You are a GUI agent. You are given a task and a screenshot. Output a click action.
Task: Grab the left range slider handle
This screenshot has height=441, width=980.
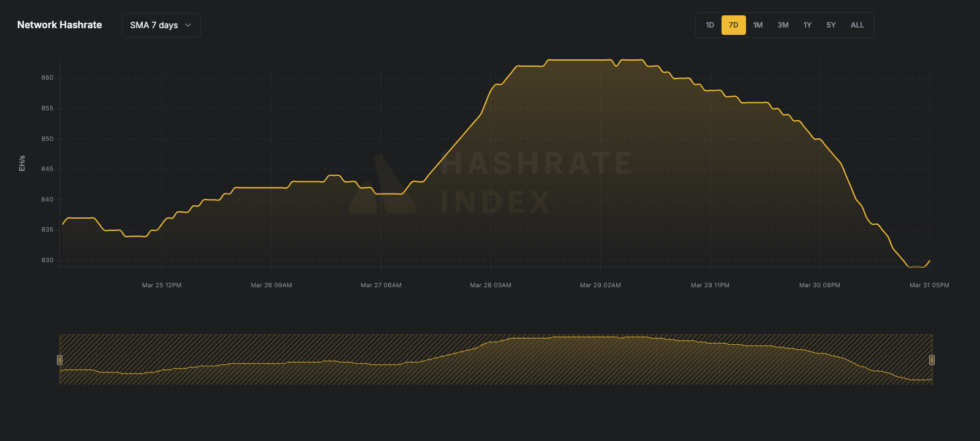(x=59, y=360)
